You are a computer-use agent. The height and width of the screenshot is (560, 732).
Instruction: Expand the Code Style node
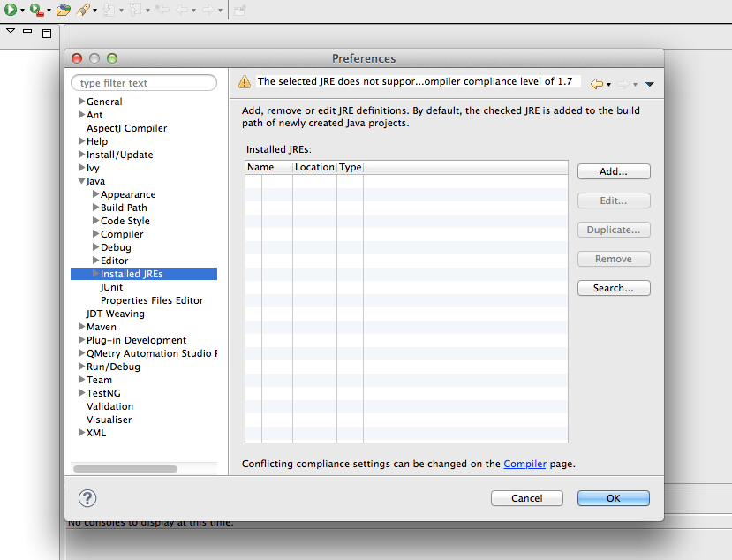click(95, 221)
